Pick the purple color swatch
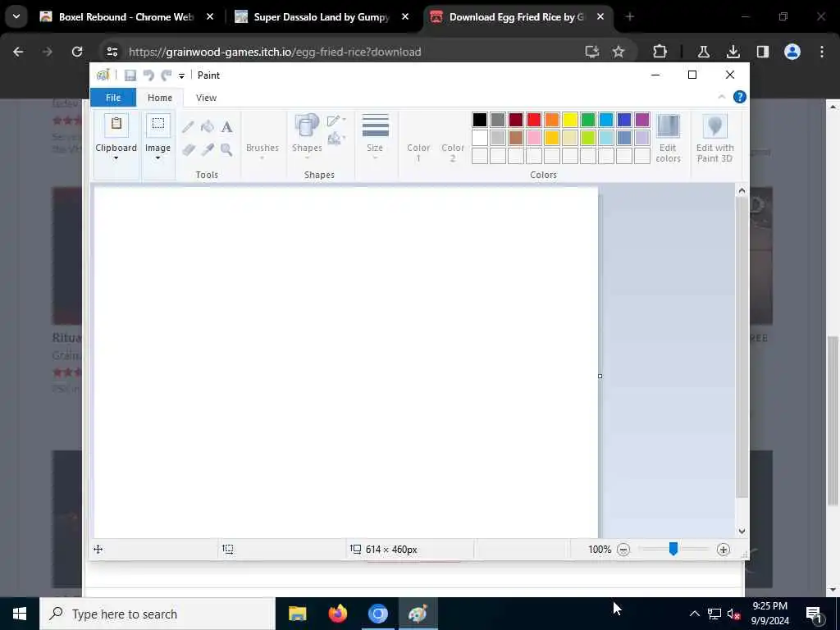The width and height of the screenshot is (840, 630). [642, 120]
